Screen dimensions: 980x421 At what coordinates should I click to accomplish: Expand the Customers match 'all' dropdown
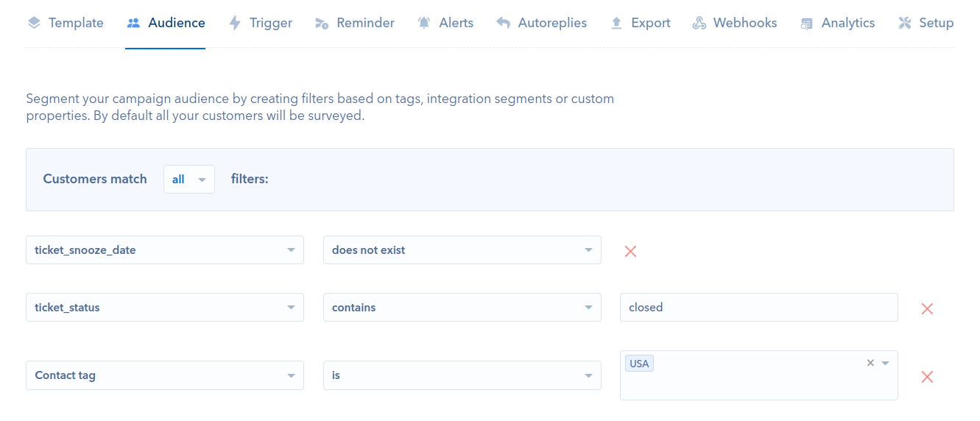click(x=189, y=179)
